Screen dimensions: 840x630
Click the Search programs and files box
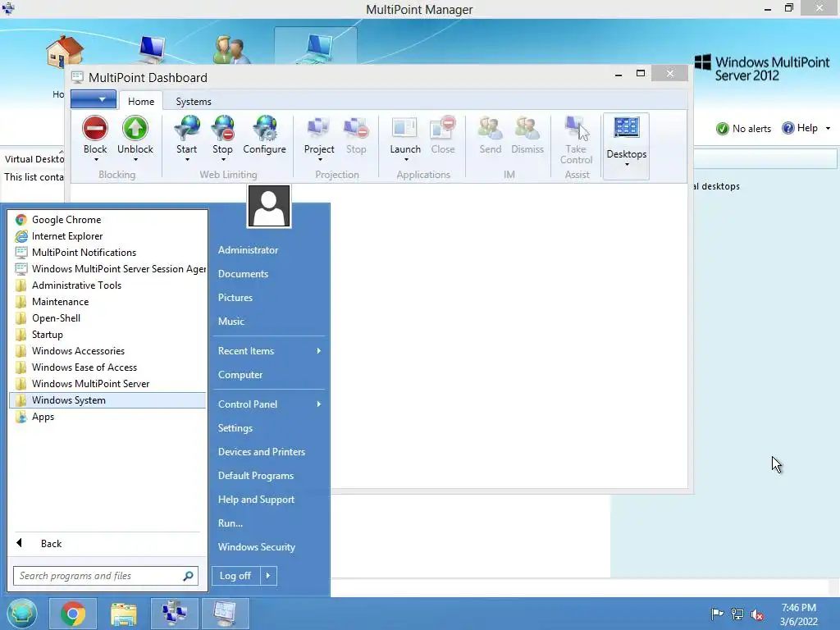(x=106, y=576)
